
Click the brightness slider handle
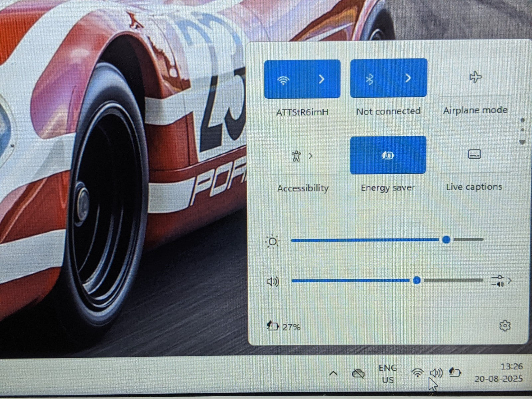(x=447, y=239)
